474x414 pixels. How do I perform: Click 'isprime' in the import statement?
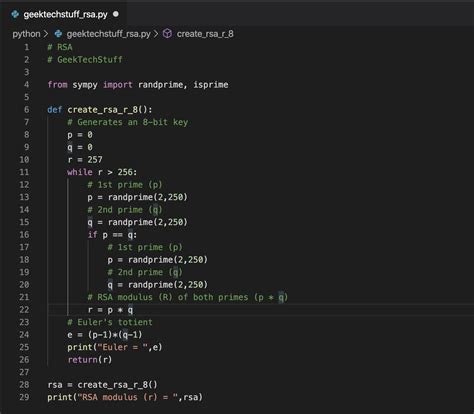click(211, 85)
